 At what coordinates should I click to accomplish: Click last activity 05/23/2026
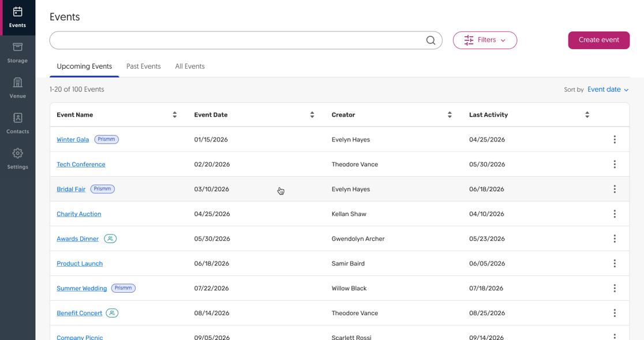click(487, 239)
